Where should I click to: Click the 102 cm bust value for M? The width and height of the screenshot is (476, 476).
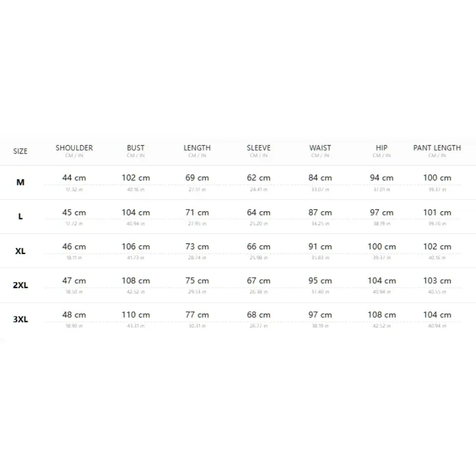point(136,177)
